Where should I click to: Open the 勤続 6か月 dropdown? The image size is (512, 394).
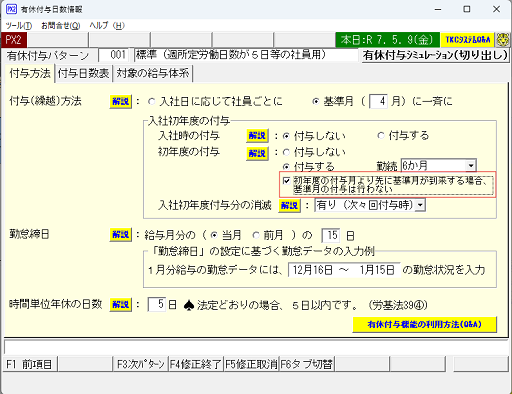pyautogui.click(x=471, y=166)
